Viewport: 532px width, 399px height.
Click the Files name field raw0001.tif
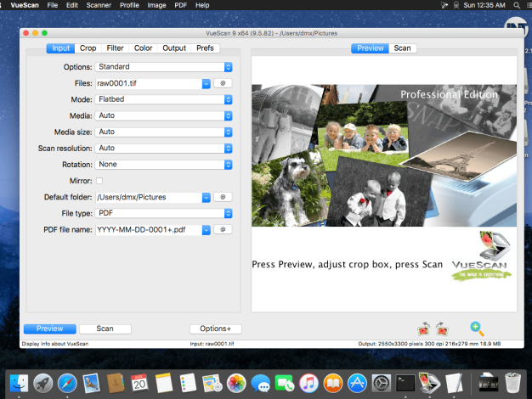click(149, 83)
